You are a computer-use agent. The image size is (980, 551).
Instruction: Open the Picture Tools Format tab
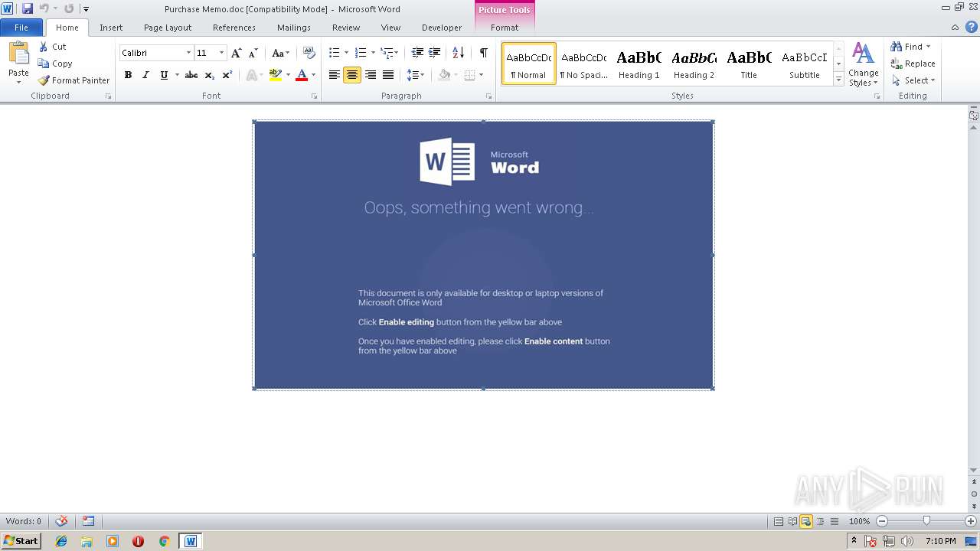[x=505, y=28]
